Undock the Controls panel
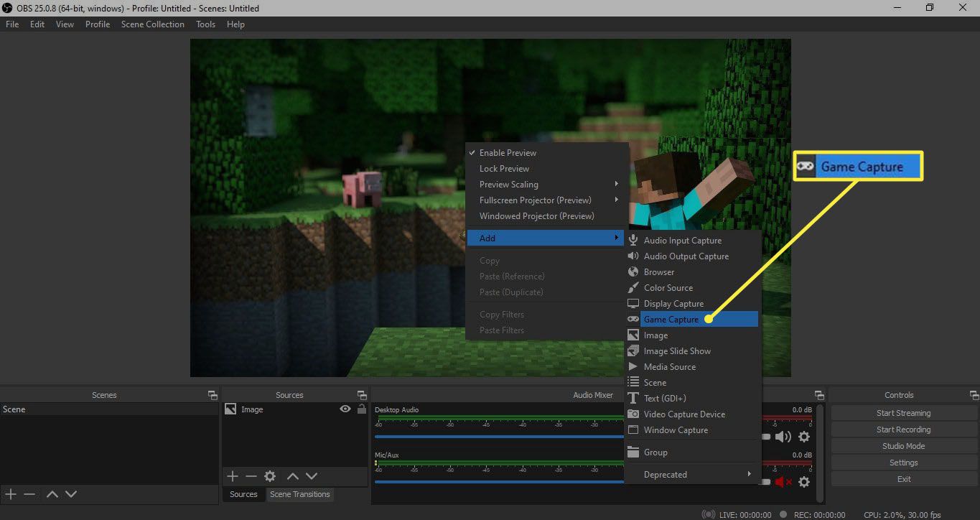 coord(974,395)
